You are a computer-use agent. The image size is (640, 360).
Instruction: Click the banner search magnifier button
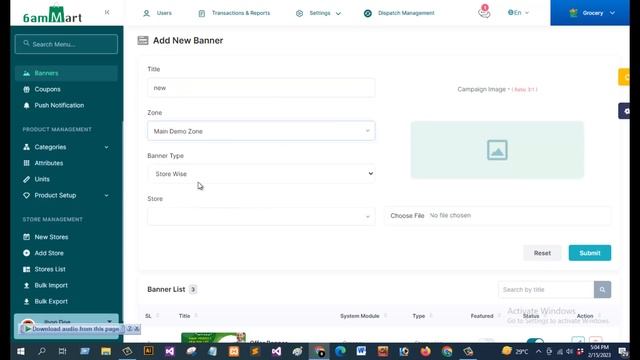point(602,290)
